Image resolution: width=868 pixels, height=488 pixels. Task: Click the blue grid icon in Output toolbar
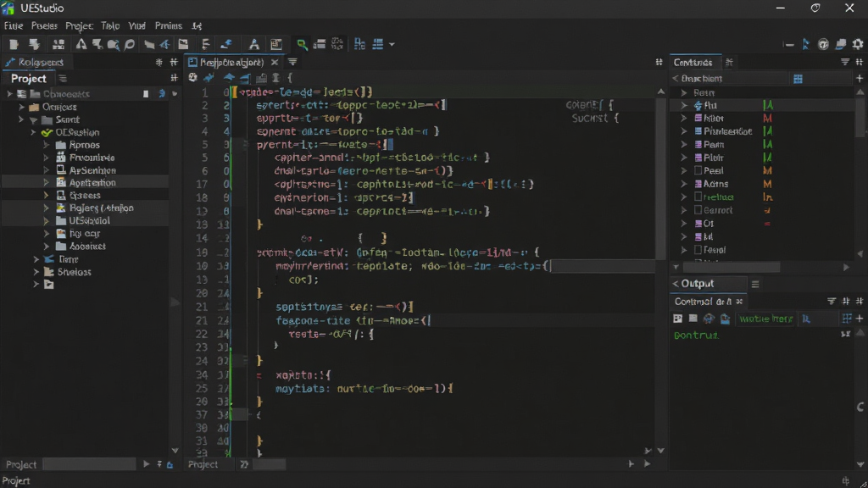[847, 319]
